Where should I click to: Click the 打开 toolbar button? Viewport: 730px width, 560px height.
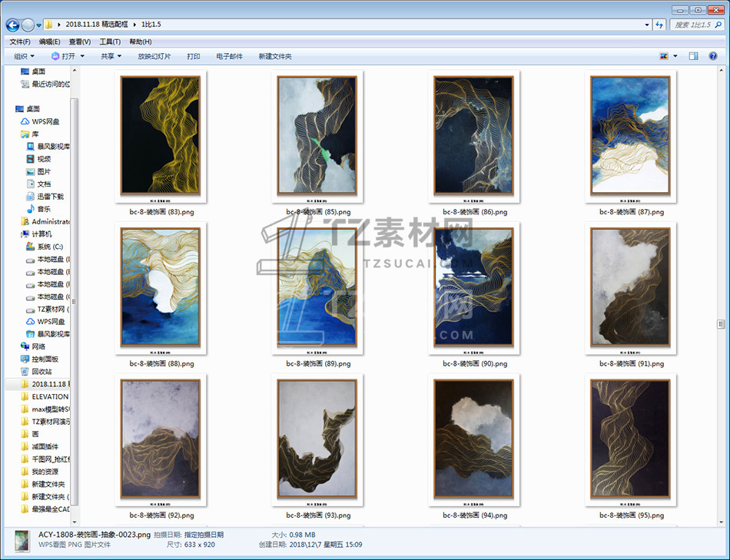pyautogui.click(x=63, y=56)
